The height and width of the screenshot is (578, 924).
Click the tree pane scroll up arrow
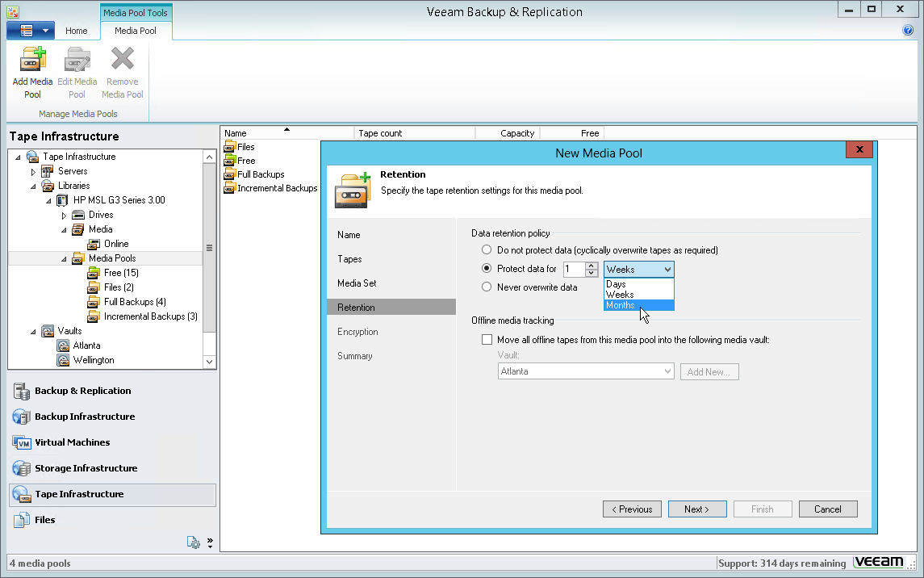click(x=209, y=157)
